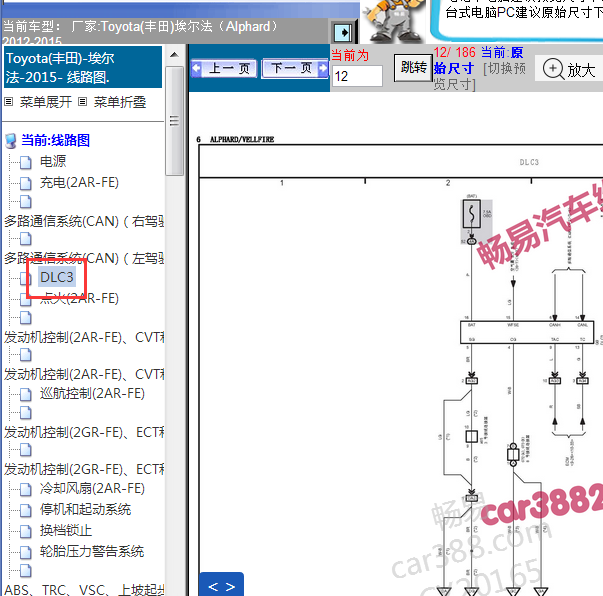Image resolution: width=603 pixels, height=596 pixels.
Task: Open the 充电(2AR-FE) tree item
Action: click(x=79, y=182)
